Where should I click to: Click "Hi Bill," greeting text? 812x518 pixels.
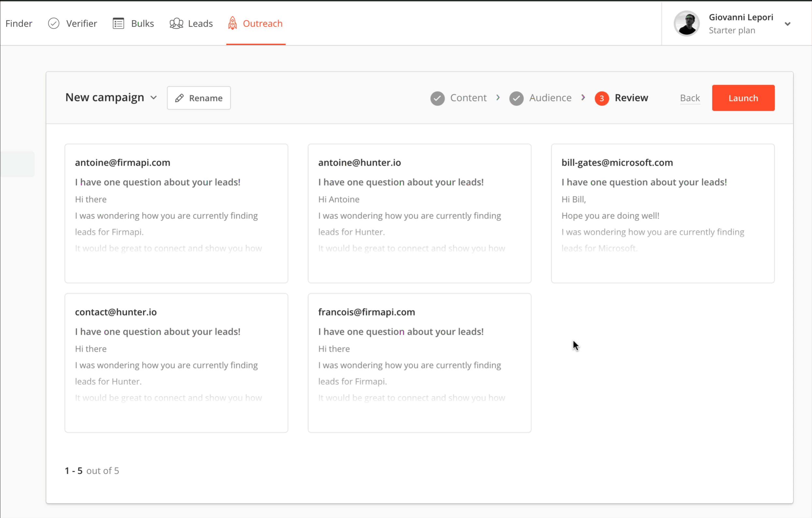pyautogui.click(x=574, y=199)
